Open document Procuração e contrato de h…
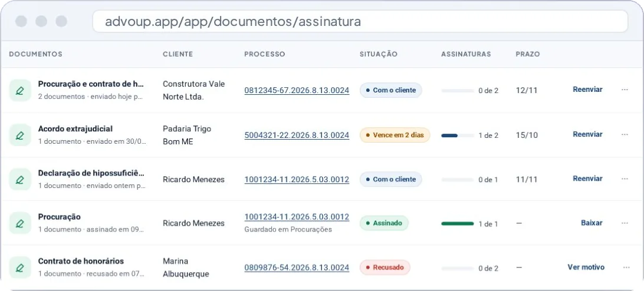The height and width of the screenshot is (291, 644). pyautogui.click(x=91, y=84)
